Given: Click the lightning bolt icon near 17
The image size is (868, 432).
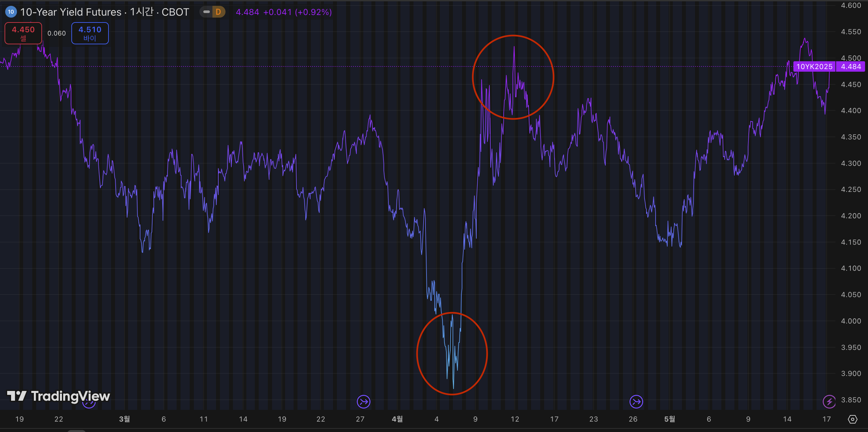Looking at the screenshot, I should [829, 401].
